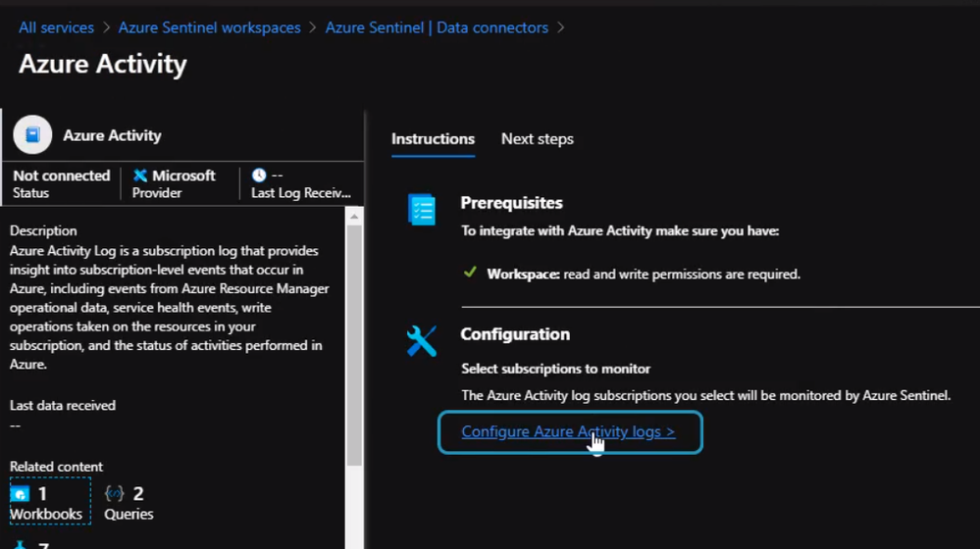Click the Azure Activity connector icon
Viewport: 980px width, 549px height.
point(32,134)
